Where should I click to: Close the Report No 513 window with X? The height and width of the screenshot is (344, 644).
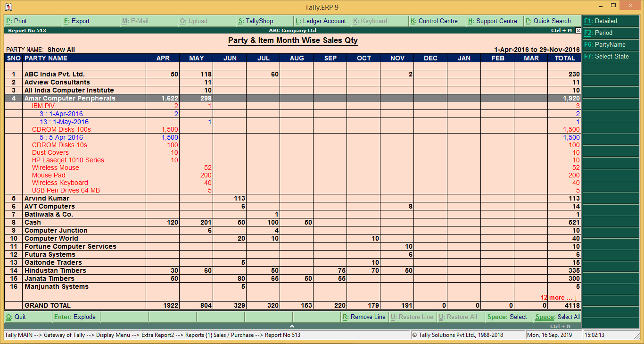click(x=578, y=30)
